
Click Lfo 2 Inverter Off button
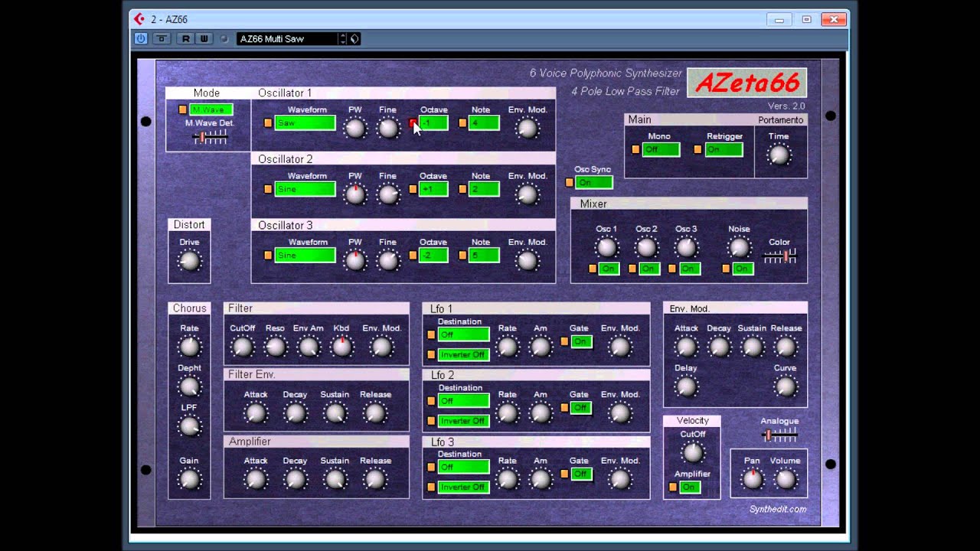click(x=463, y=421)
